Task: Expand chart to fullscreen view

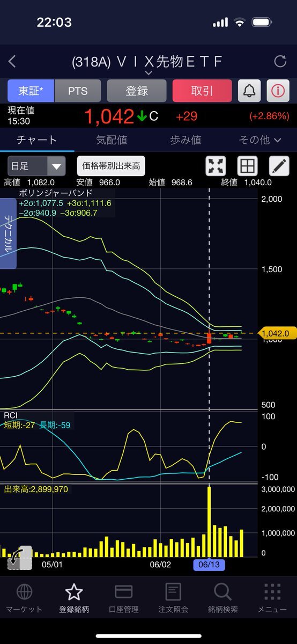Action: [x=216, y=166]
